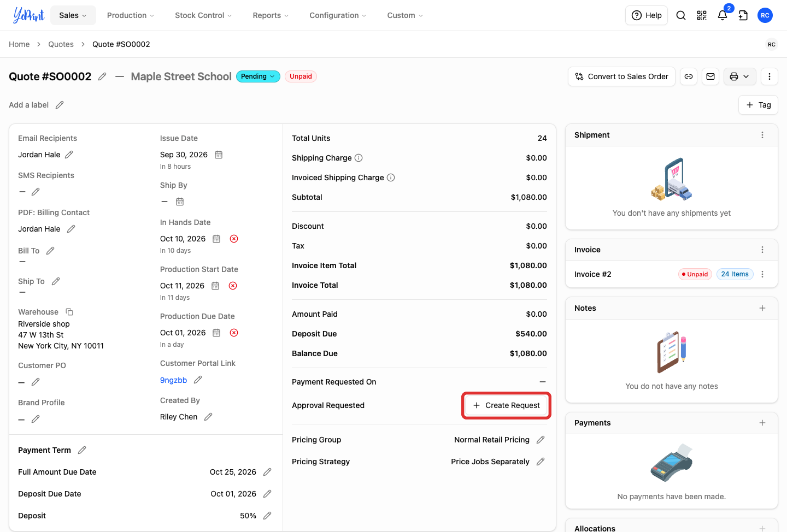This screenshot has width=787, height=532.
Task: Show Shipping Charge info tooltip icon
Action: pos(359,158)
